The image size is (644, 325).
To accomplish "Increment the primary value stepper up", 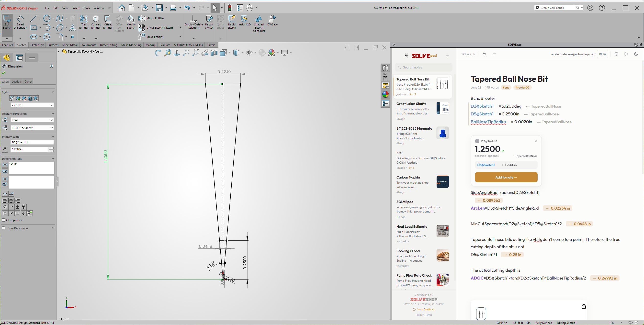I will click(x=51, y=148).
